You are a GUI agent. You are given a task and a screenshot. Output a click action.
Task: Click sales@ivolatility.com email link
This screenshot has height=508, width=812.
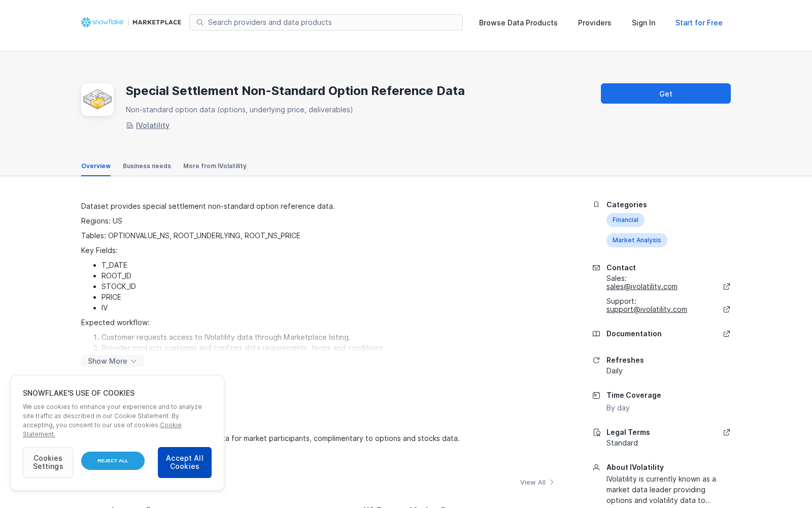[x=642, y=287]
